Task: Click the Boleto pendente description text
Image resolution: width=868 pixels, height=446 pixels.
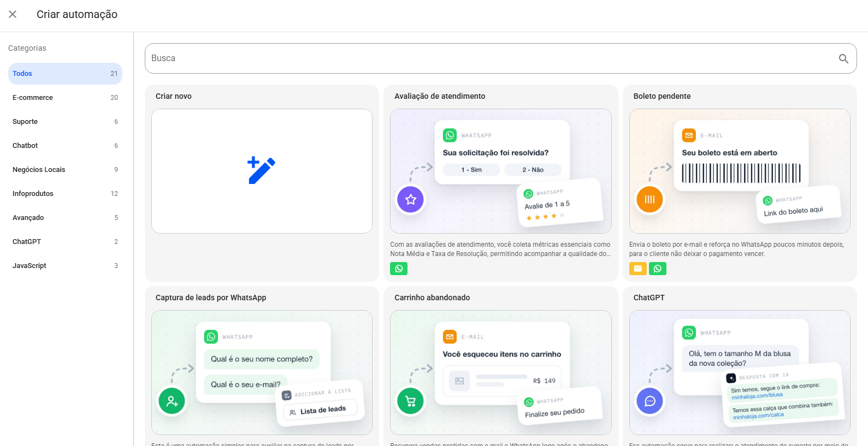Action: (736, 249)
